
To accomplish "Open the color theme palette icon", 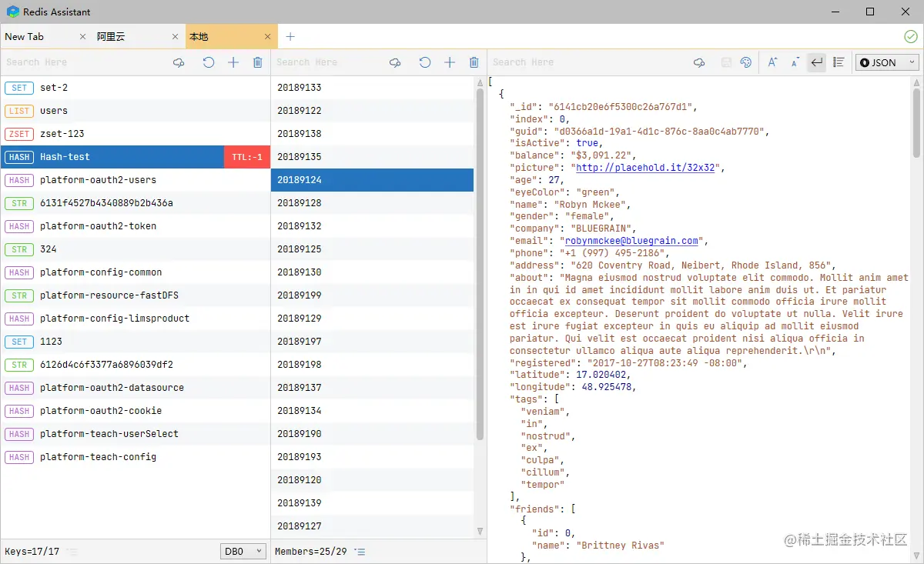I will (x=745, y=62).
